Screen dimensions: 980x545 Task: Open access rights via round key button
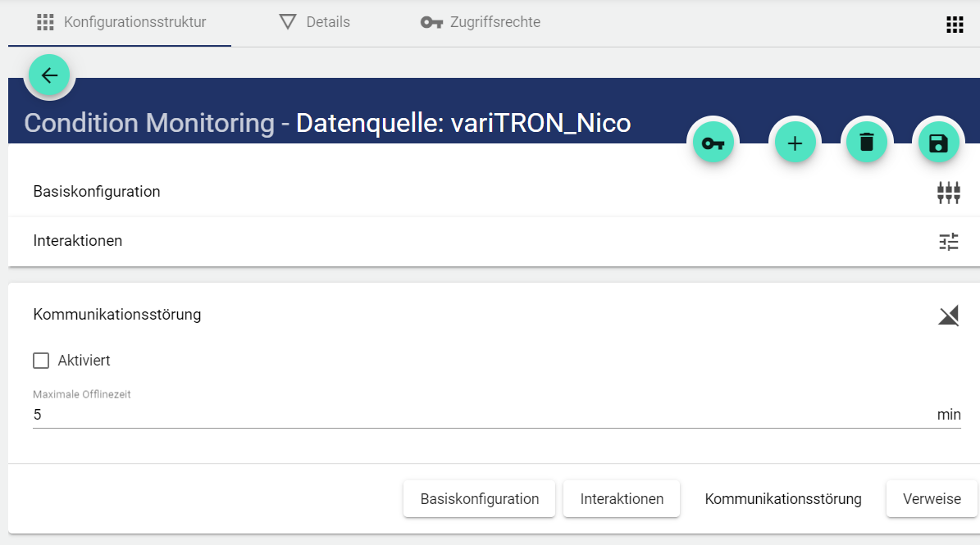click(x=713, y=143)
